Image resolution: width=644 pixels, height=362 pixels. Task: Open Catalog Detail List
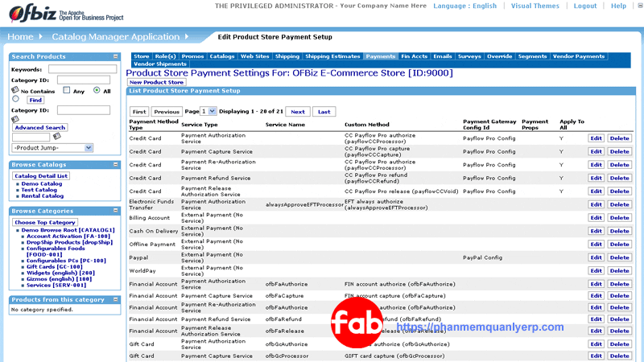pyautogui.click(x=41, y=175)
